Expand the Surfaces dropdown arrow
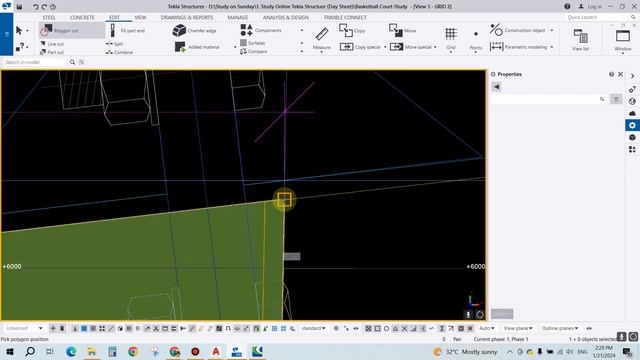 pyautogui.click(x=302, y=43)
